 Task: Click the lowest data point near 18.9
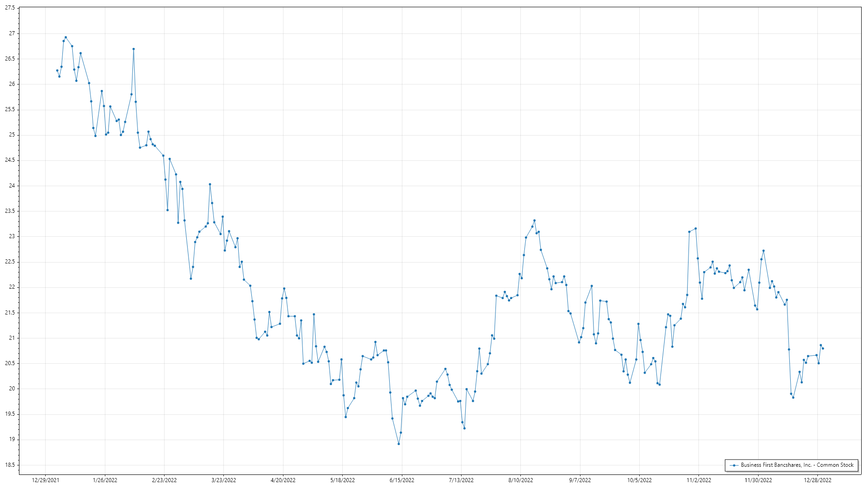[x=399, y=444]
